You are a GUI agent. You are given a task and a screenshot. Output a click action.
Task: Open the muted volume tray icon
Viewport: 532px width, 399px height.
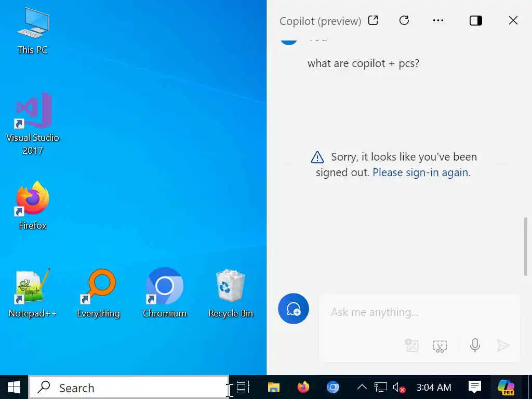click(399, 387)
